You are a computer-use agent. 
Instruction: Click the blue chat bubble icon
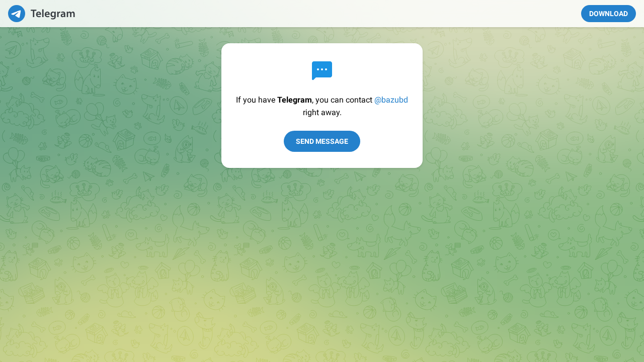click(x=322, y=70)
